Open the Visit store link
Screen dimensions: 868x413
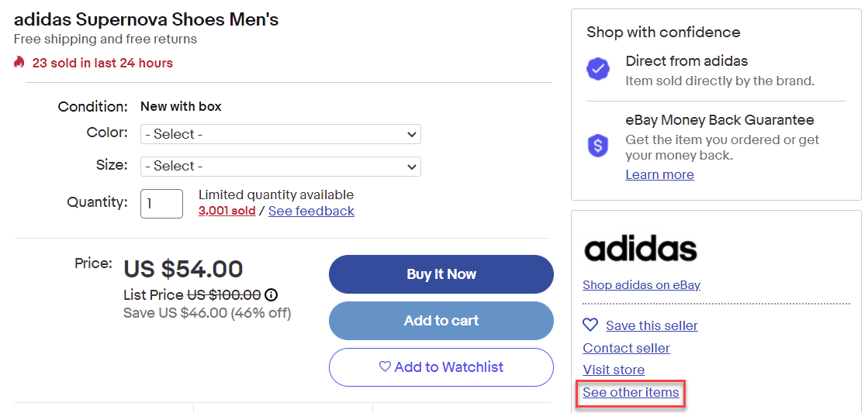coord(614,370)
